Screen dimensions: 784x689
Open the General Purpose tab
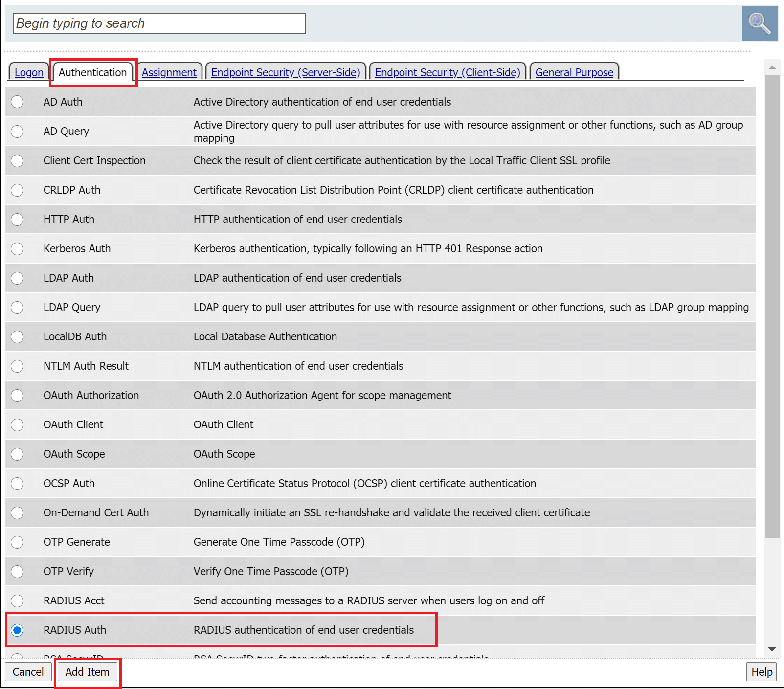pos(574,72)
